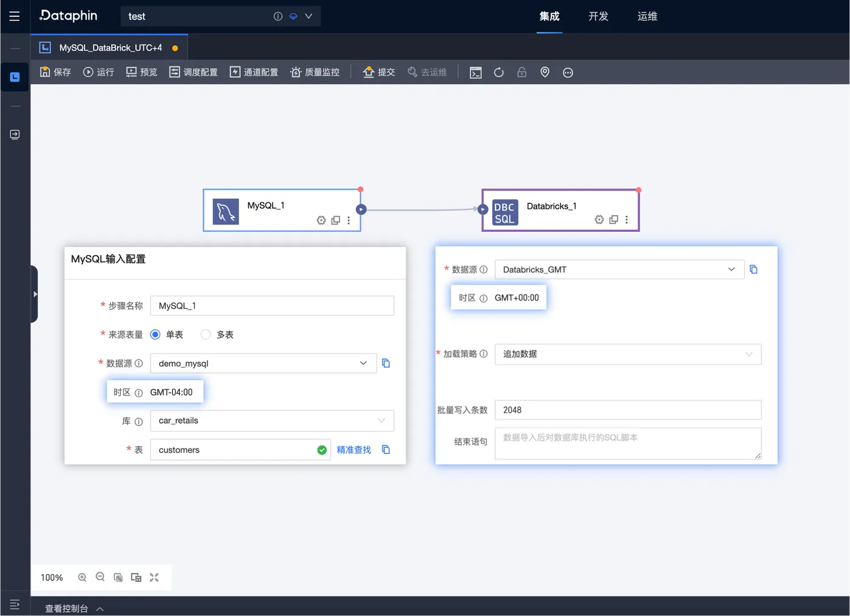Click the list icon in bottom-left corner
Image resolution: width=850 pixels, height=616 pixels.
click(15, 604)
